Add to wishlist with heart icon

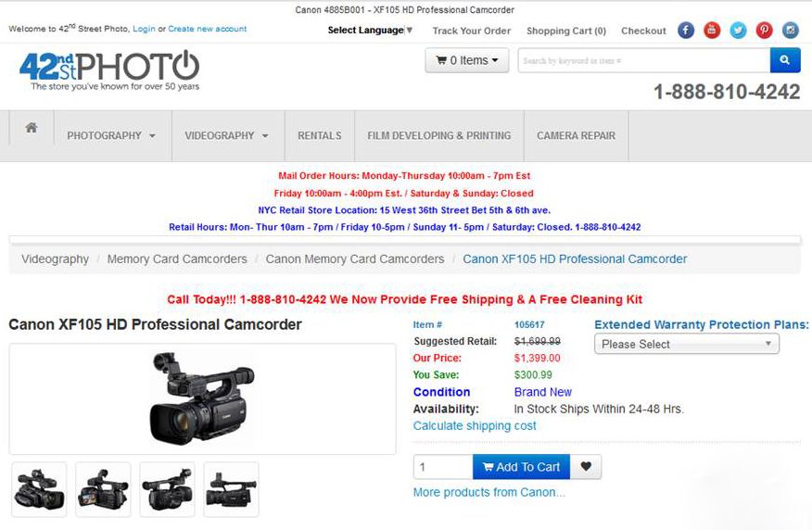click(586, 466)
